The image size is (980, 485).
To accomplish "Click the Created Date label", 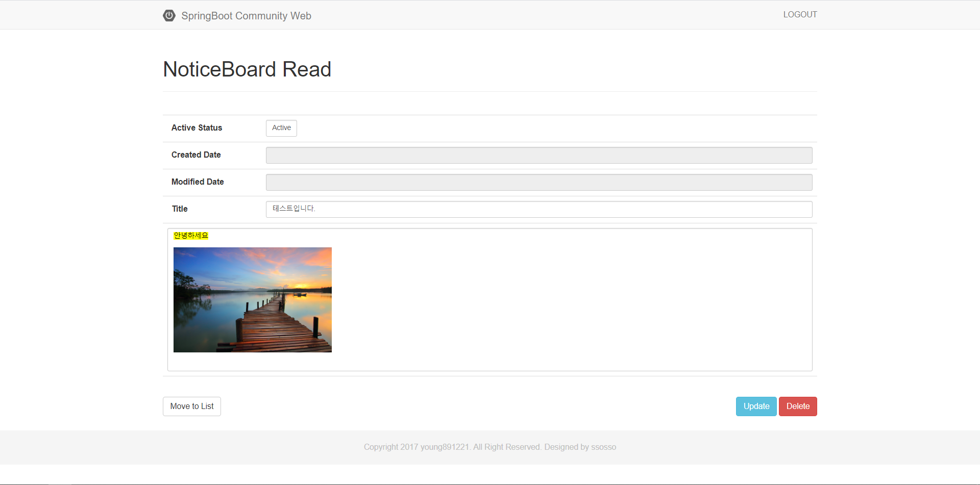I will [196, 155].
